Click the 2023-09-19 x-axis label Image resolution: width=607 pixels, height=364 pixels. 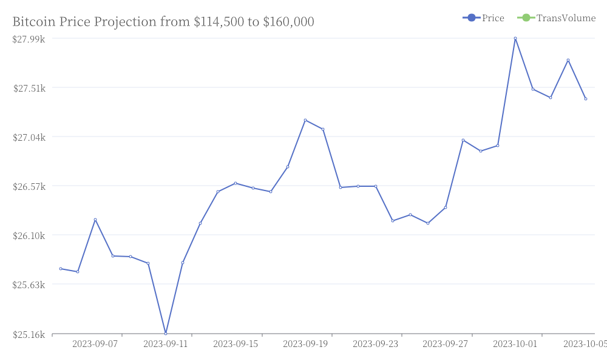pyautogui.click(x=305, y=344)
